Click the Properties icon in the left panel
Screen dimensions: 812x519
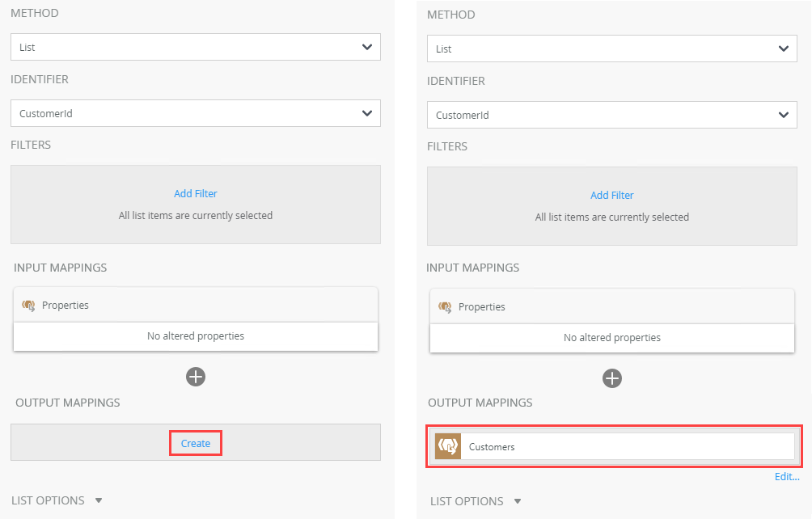point(29,306)
